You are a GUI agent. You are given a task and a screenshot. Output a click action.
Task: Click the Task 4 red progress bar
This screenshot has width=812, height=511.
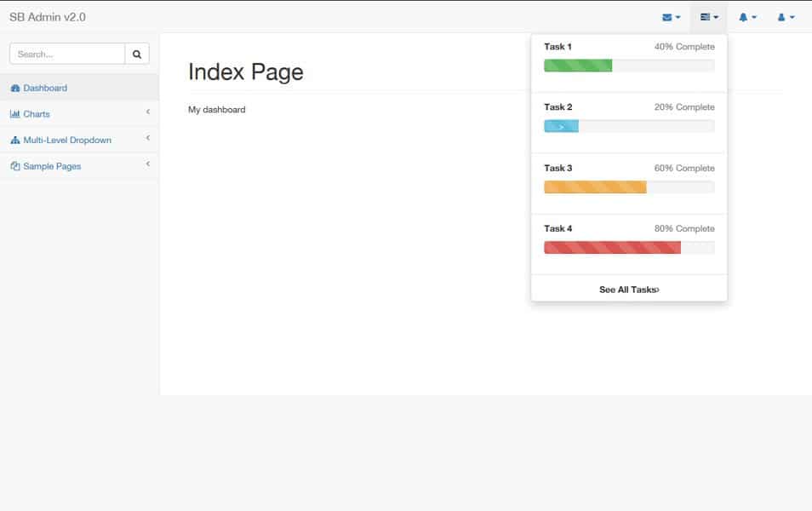611,247
